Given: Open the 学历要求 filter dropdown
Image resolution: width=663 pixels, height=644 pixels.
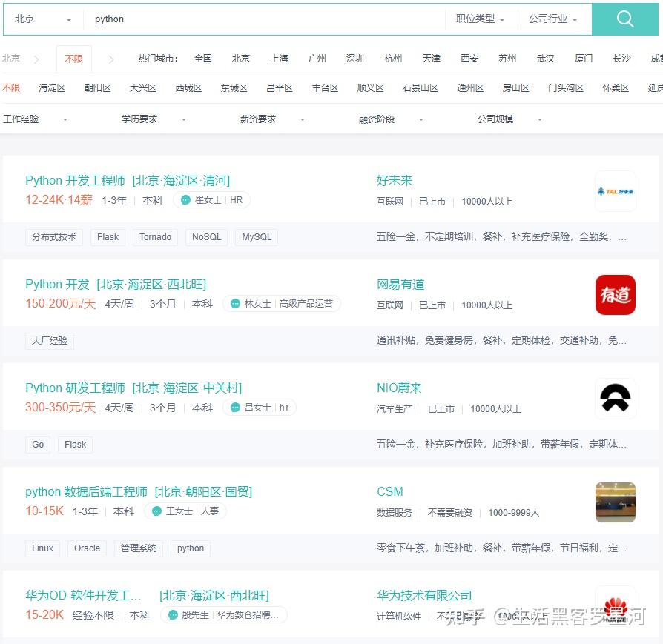Looking at the screenshot, I should pyautogui.click(x=154, y=119).
